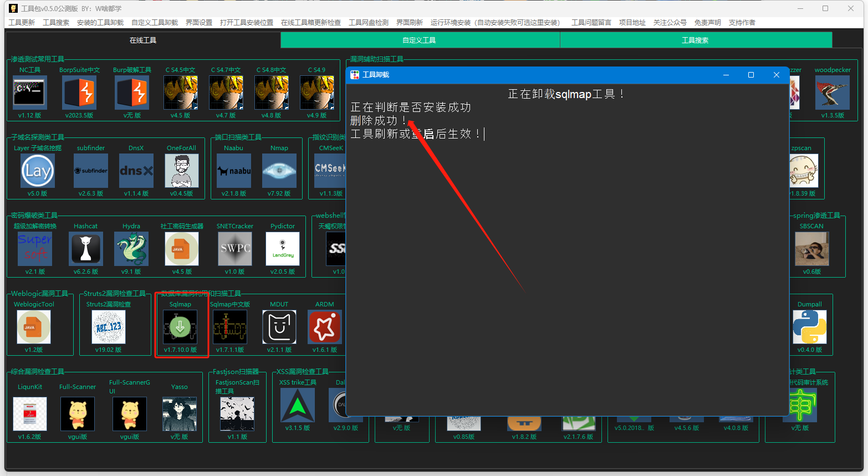Launch the MDUT cat icon
The width and height of the screenshot is (868, 476).
[279, 327]
